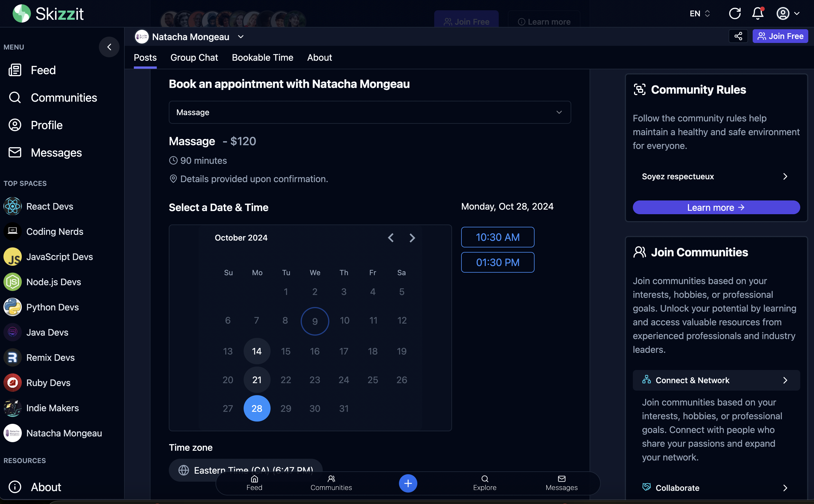814x504 pixels.
Task: Click Messages in the bottom navigation bar
Action: (561, 483)
